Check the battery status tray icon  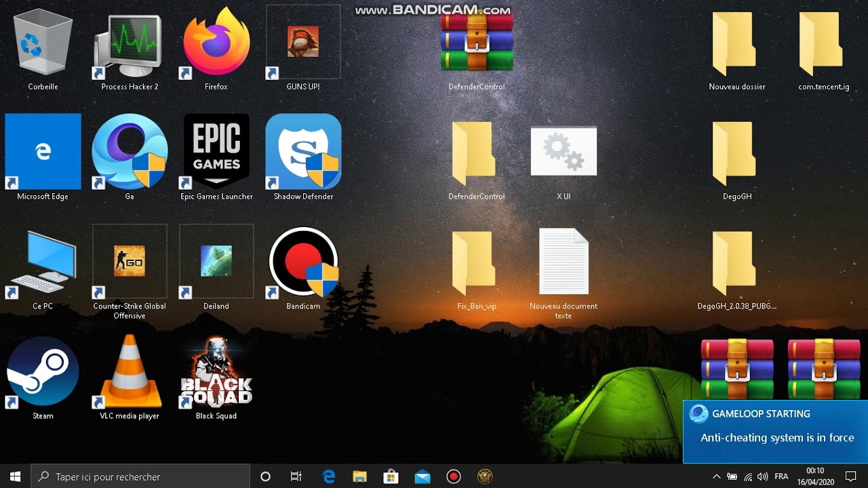[x=732, y=476]
